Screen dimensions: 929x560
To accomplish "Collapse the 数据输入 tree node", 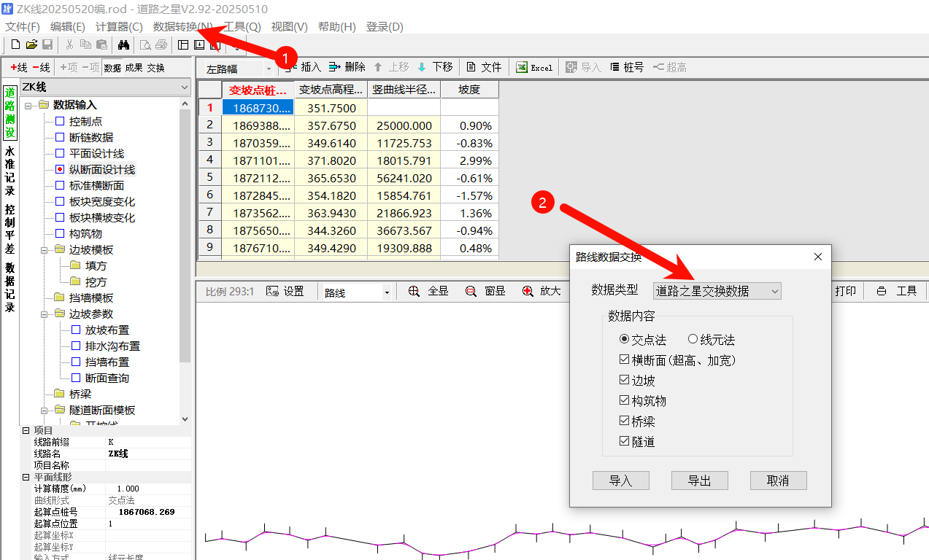I will tap(28, 106).
